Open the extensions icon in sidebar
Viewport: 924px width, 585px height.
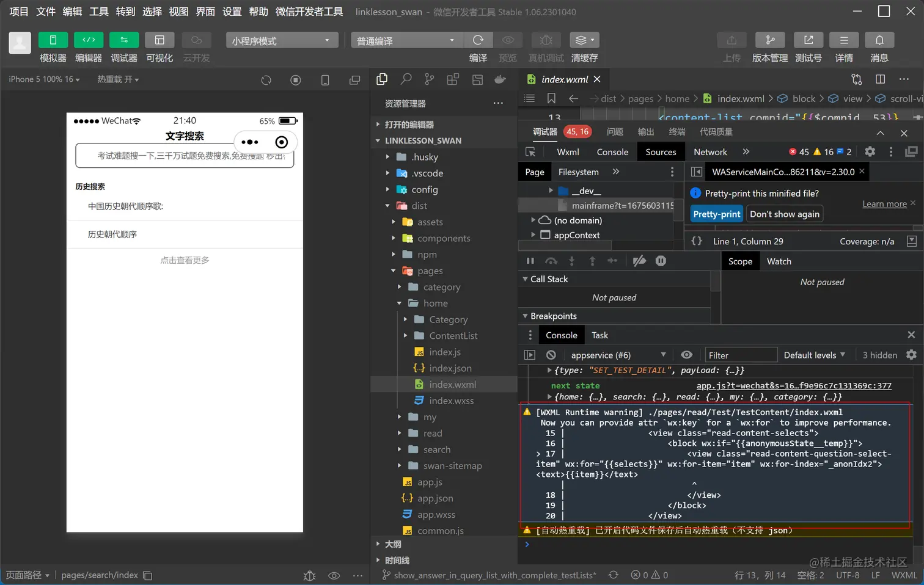(x=453, y=79)
